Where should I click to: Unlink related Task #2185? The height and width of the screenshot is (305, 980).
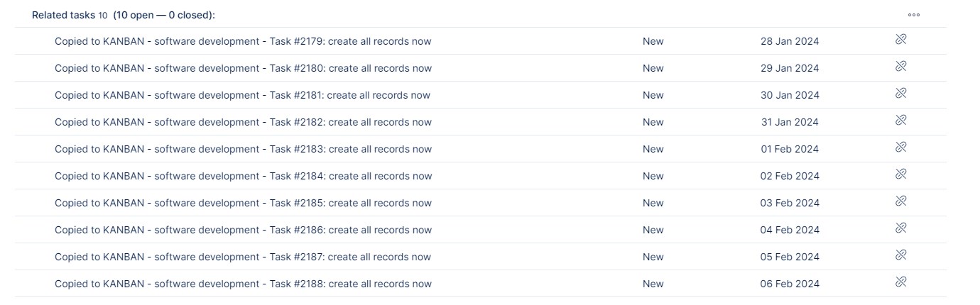click(x=900, y=201)
